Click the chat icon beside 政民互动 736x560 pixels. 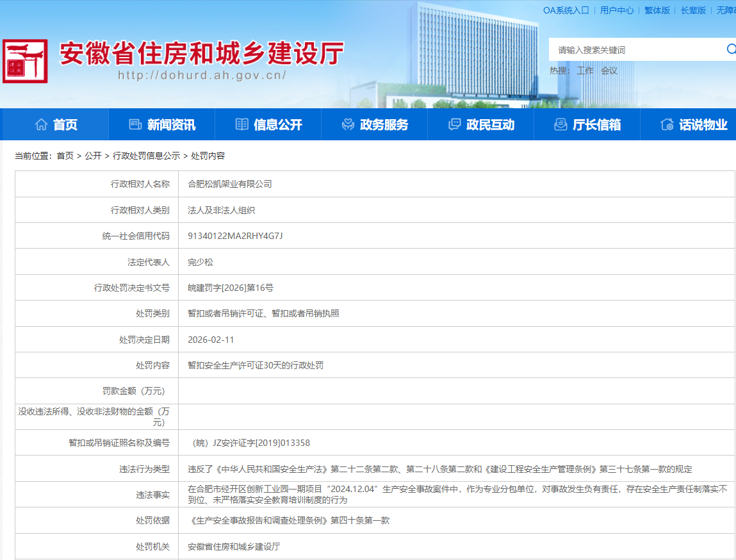[454, 124]
